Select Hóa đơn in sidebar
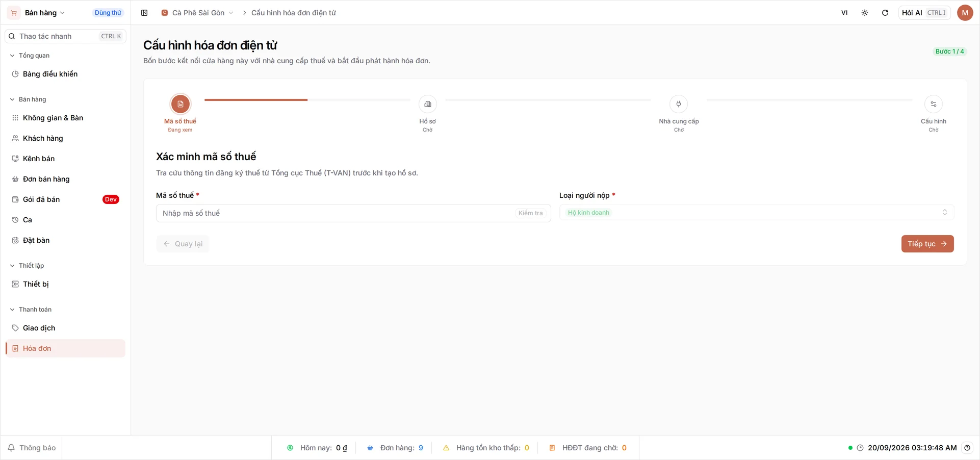Screen dimensions: 980x460 tap(65, 348)
